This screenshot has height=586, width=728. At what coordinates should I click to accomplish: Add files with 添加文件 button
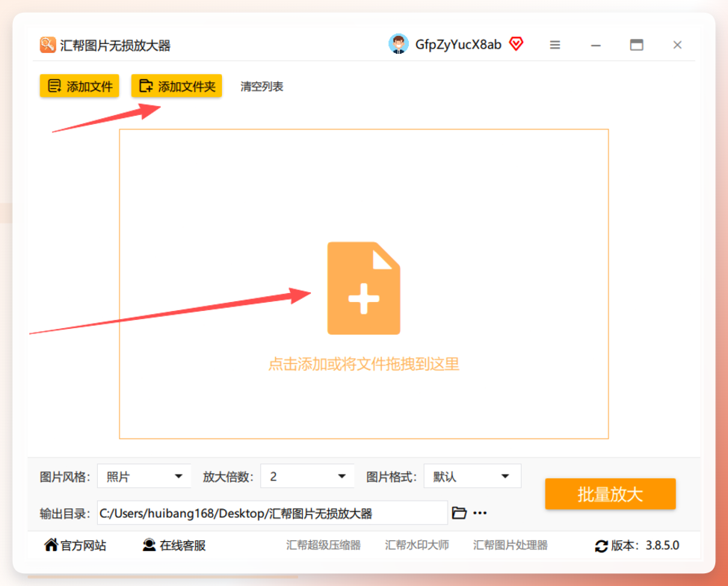pos(79,86)
